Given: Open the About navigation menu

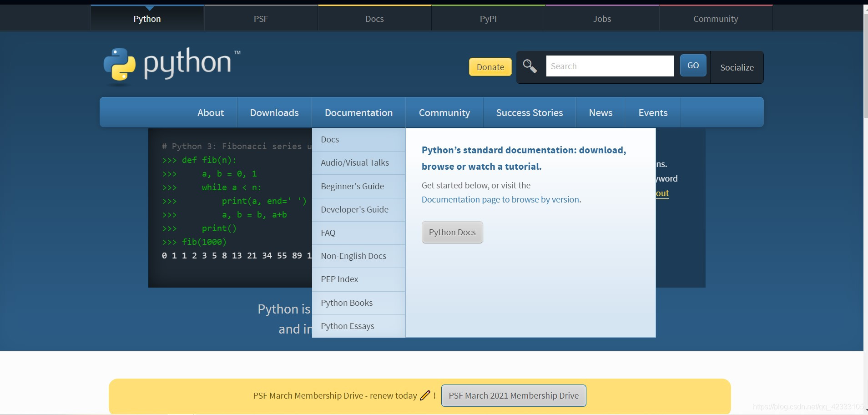Looking at the screenshot, I should click(x=211, y=112).
